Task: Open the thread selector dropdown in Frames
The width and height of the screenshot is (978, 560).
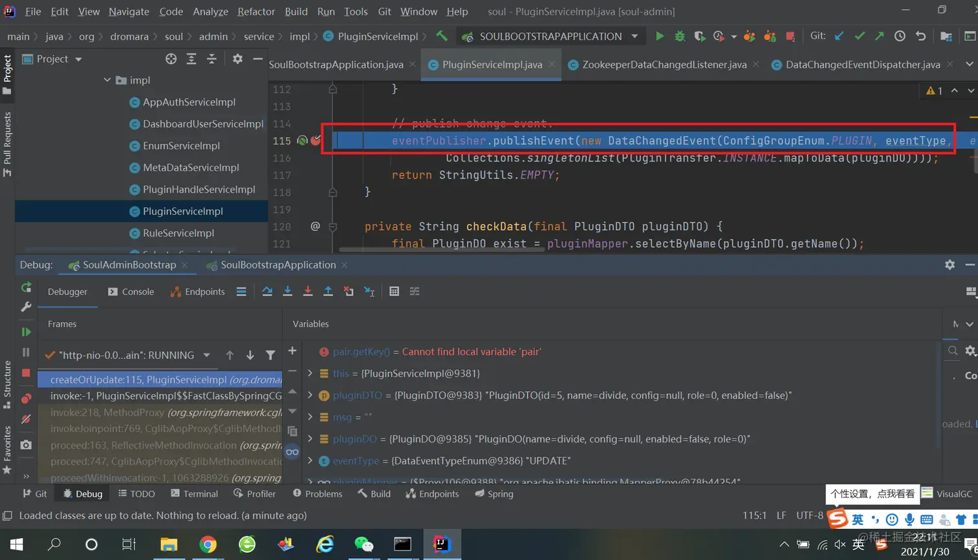Action: 206,355
